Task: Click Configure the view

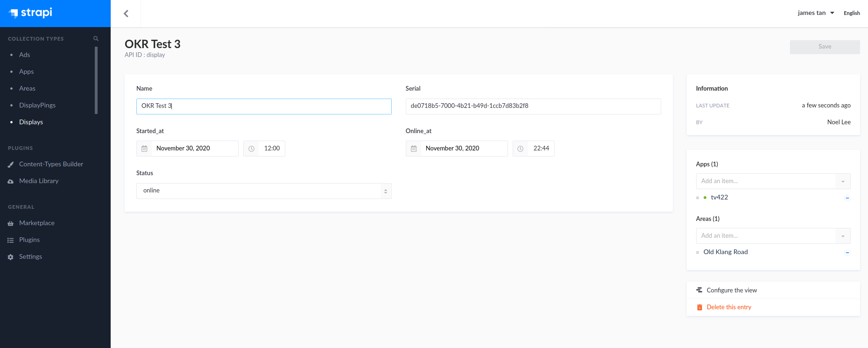Action: tap(731, 291)
